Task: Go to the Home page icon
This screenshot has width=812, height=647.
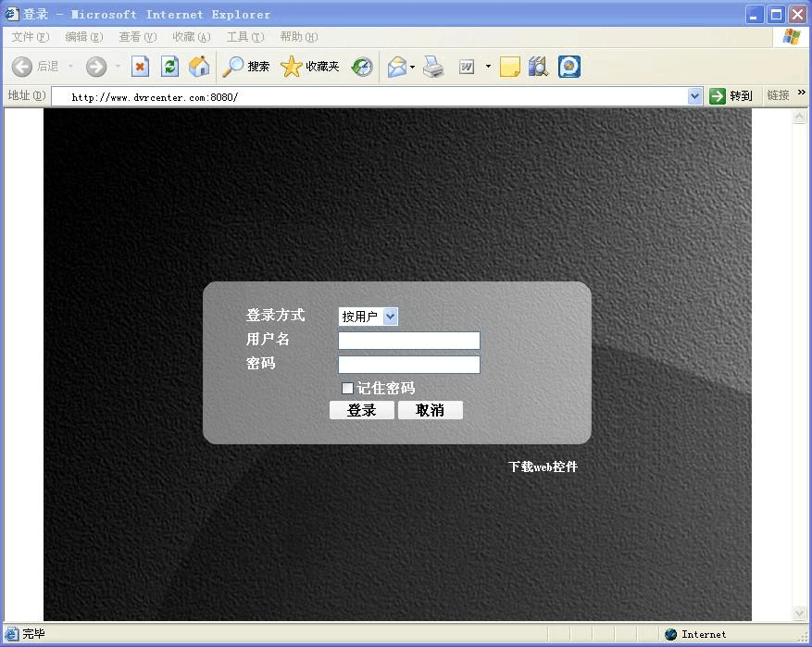Action: (x=198, y=67)
